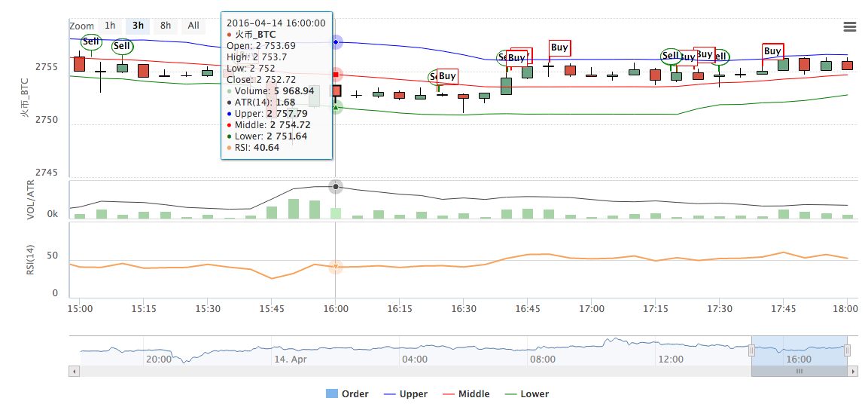Toggle Order series in legend
Viewport: 868px width, 407px height.
(347, 394)
